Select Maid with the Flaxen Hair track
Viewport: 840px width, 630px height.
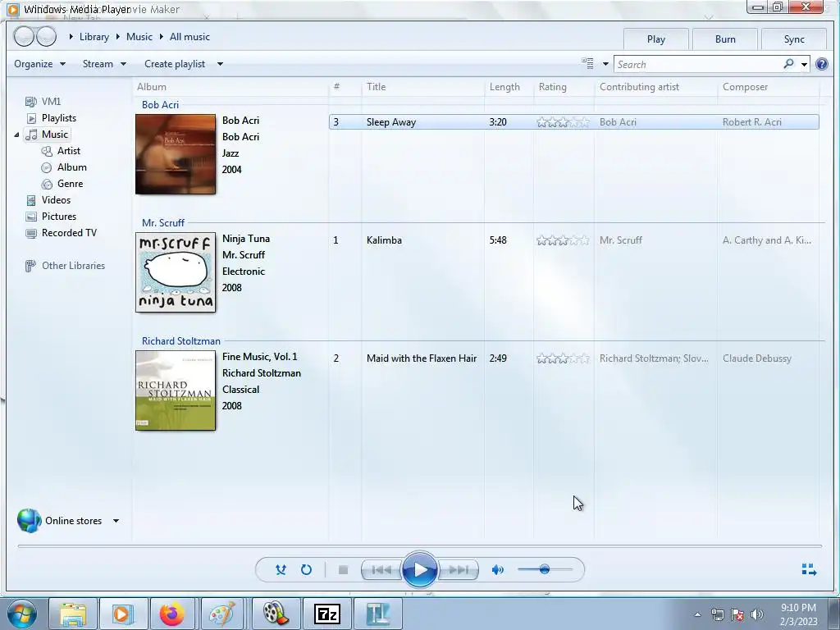[x=573, y=358]
